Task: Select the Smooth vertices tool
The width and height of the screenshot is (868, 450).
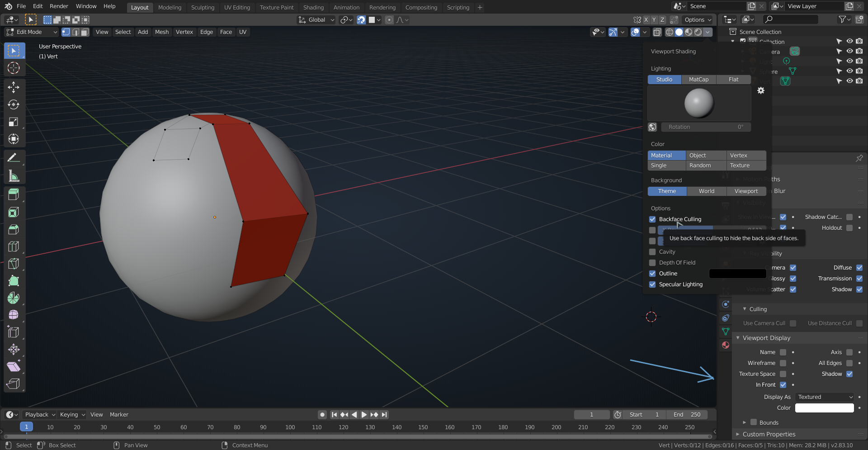Action: click(14, 315)
